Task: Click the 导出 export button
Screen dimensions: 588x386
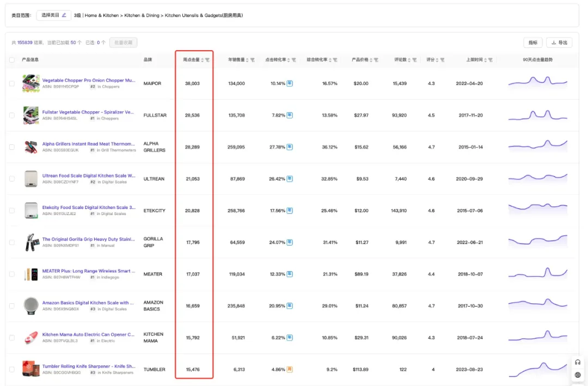Action: coord(559,43)
